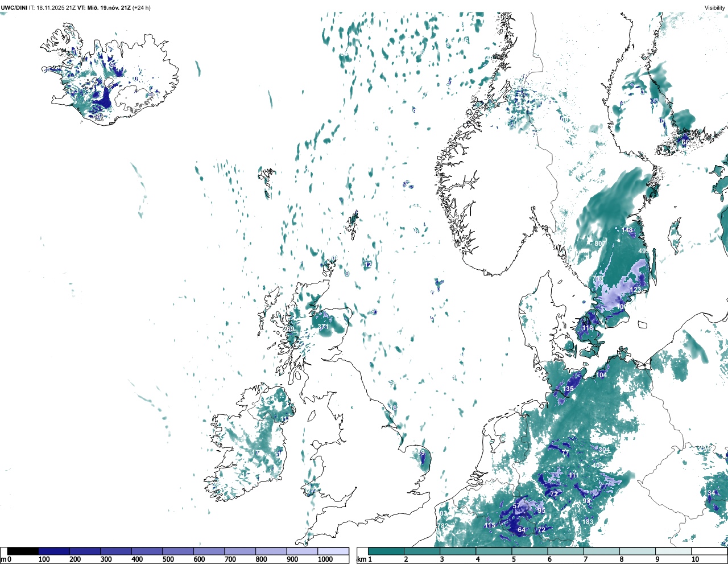Click the valid time 'Mið. 19.nóv. 21Z'
The image size is (728, 564).
[x=109, y=7]
